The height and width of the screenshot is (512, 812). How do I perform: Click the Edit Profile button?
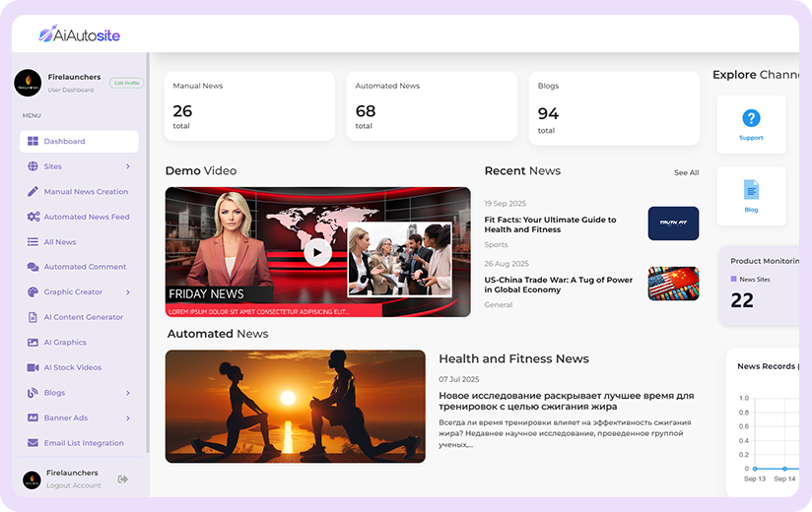126,83
